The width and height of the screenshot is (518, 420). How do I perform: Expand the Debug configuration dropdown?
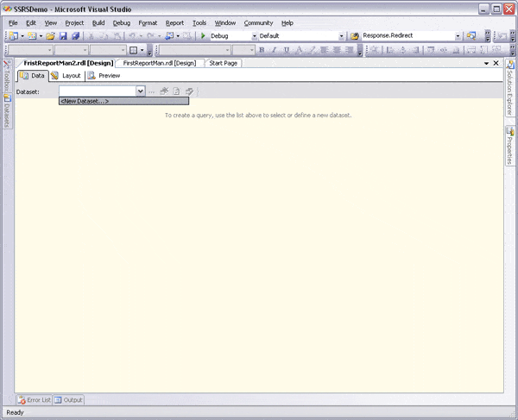254,36
